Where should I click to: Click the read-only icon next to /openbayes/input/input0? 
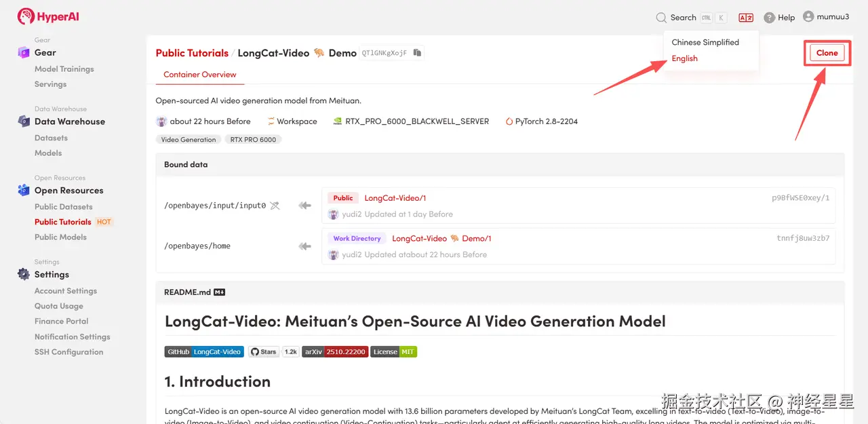[x=275, y=206]
